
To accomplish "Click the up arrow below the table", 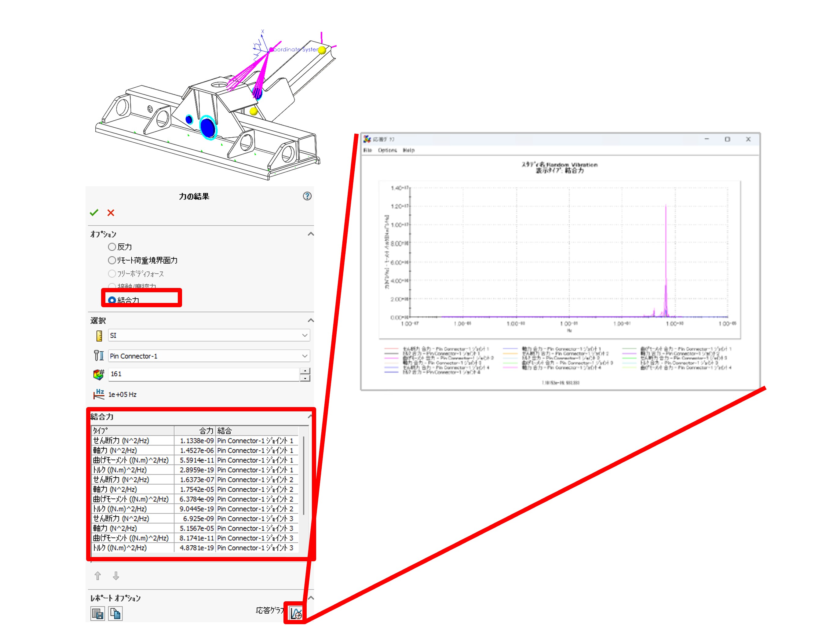I will click(x=98, y=576).
